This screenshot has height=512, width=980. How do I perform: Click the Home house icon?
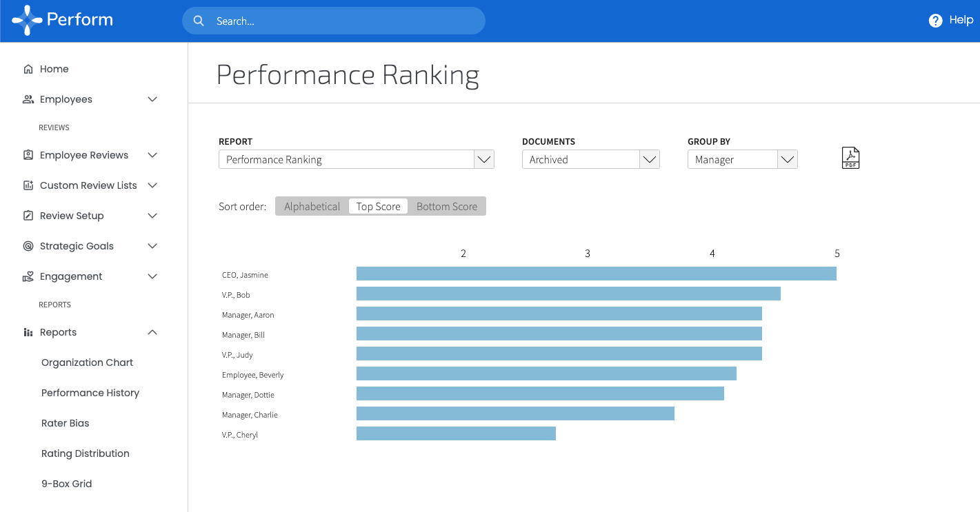point(28,69)
